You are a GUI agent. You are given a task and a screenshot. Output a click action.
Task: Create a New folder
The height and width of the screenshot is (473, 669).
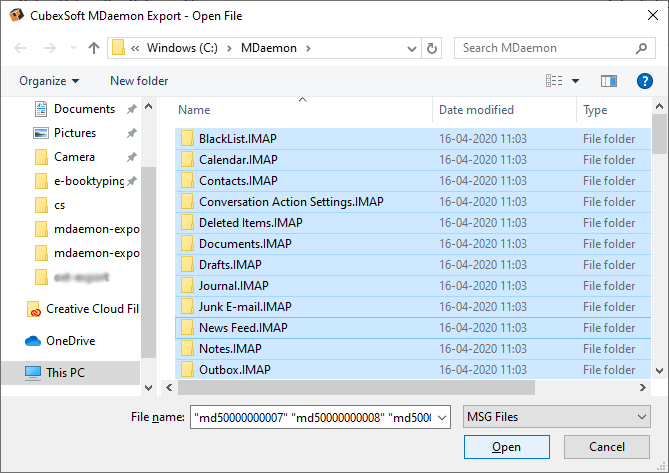[x=139, y=81]
